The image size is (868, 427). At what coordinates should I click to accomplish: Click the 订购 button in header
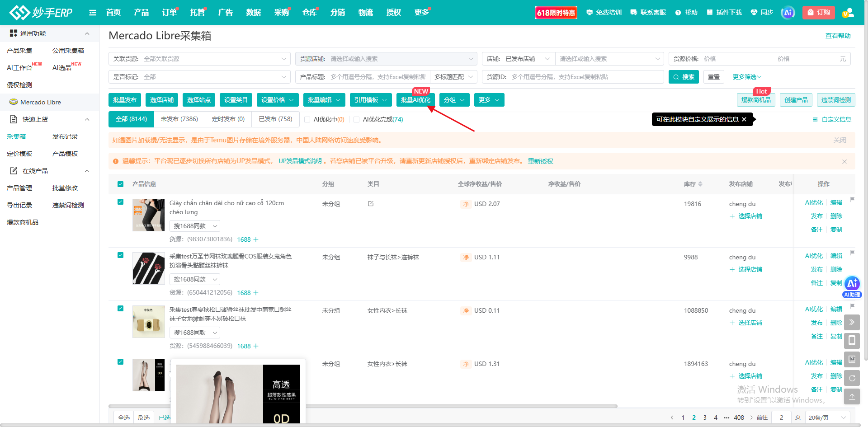pyautogui.click(x=819, y=13)
